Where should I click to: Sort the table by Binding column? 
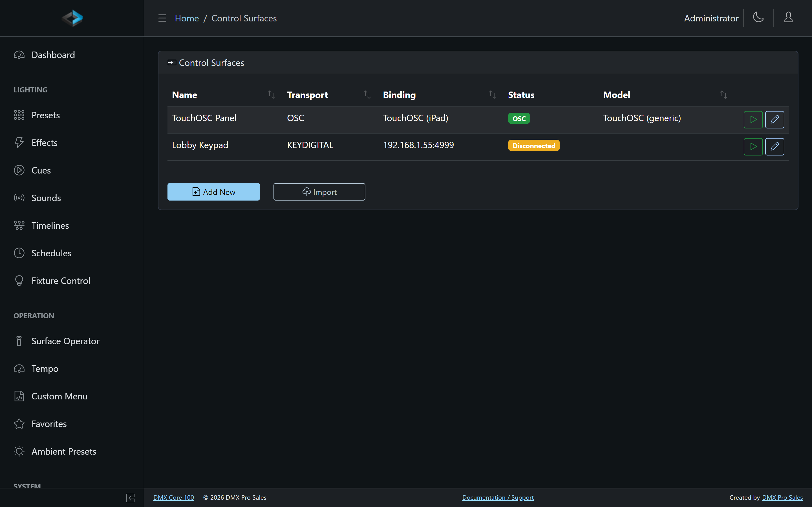tap(492, 95)
